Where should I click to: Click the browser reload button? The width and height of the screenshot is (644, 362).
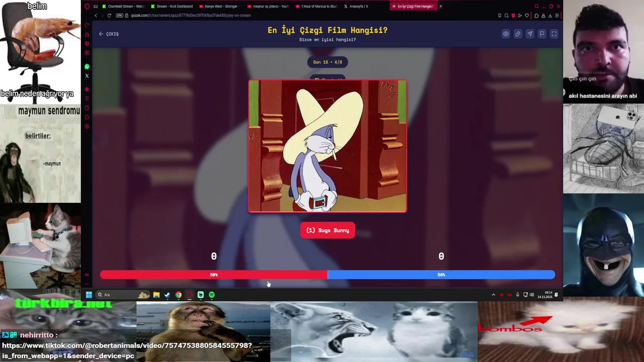point(109,15)
